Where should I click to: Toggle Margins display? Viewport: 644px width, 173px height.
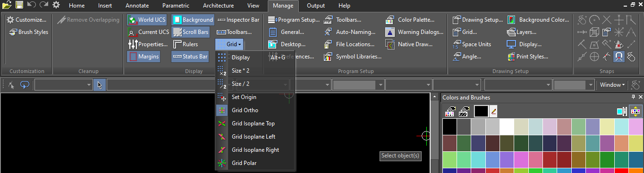pyautogui.click(x=144, y=57)
